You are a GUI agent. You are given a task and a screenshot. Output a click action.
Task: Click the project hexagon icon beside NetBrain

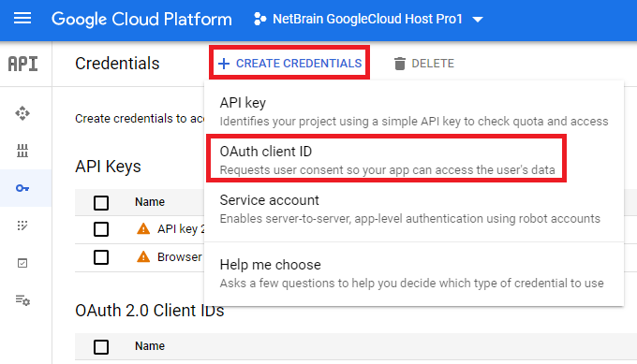pyautogui.click(x=260, y=19)
